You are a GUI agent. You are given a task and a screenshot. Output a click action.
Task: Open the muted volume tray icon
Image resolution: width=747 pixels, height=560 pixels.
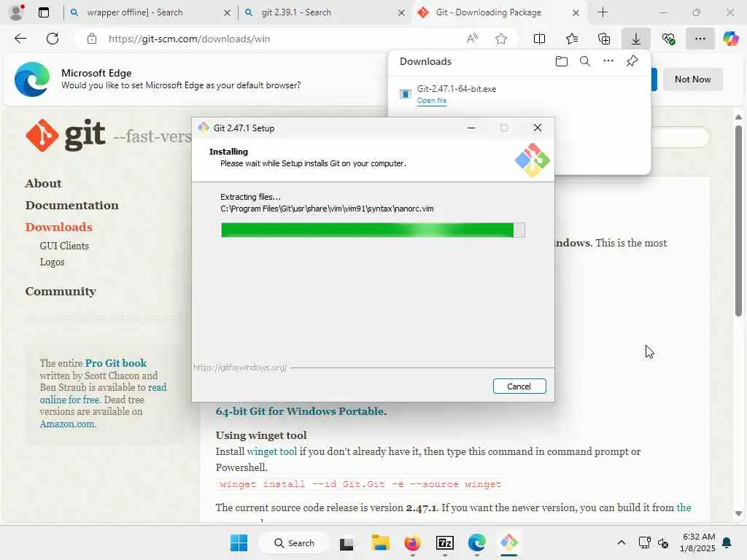tap(662, 542)
